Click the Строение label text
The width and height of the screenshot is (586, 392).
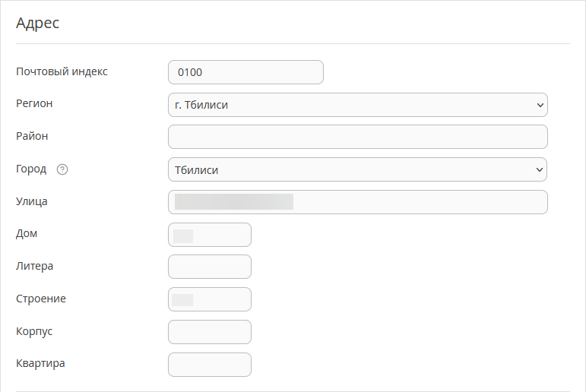click(x=41, y=299)
